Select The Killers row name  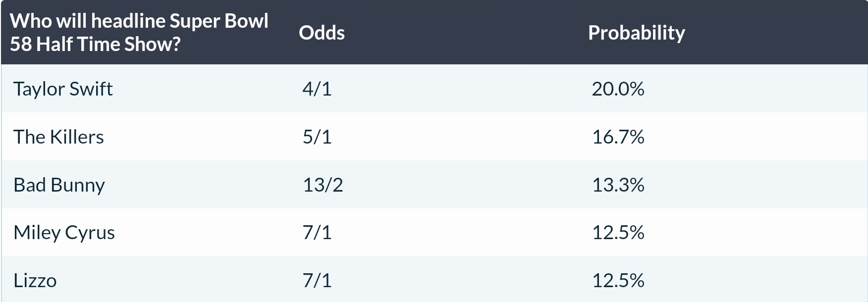(x=58, y=137)
